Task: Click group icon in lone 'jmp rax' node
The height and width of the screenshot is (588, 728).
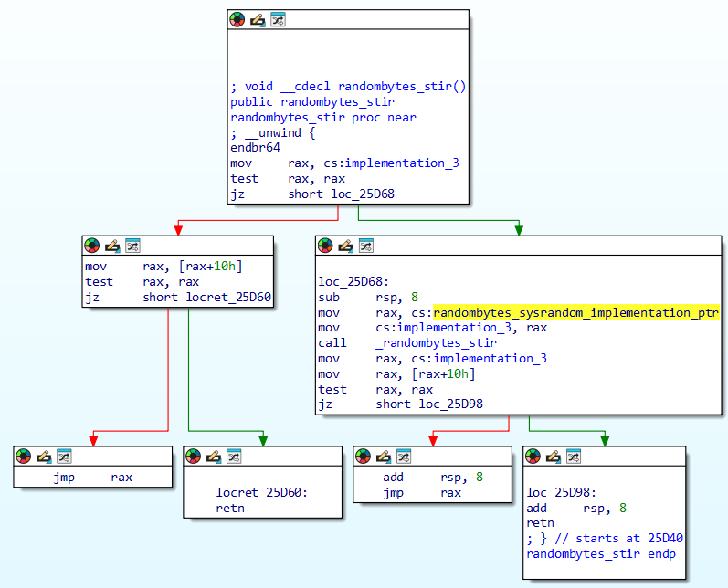Action: pyautogui.click(x=64, y=456)
